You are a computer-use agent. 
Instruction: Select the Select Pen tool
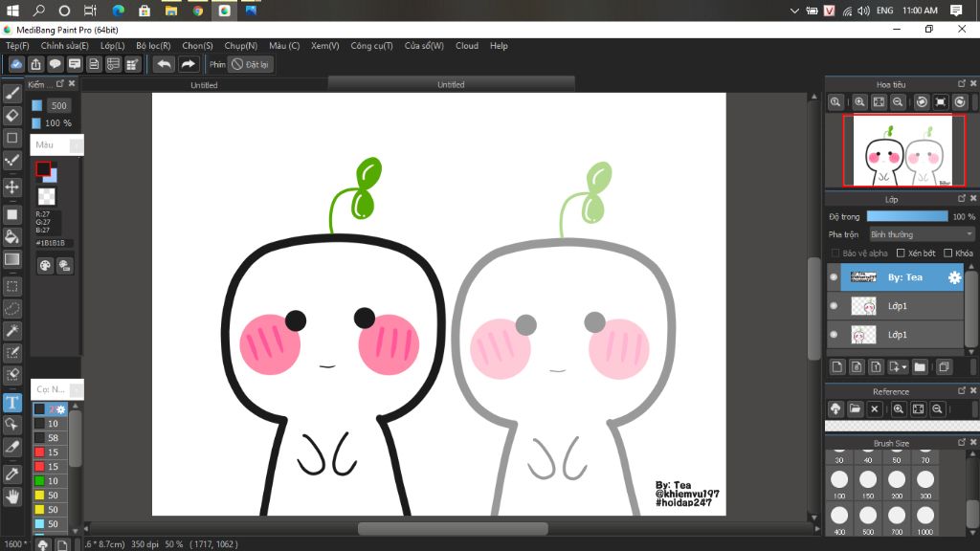click(x=11, y=353)
